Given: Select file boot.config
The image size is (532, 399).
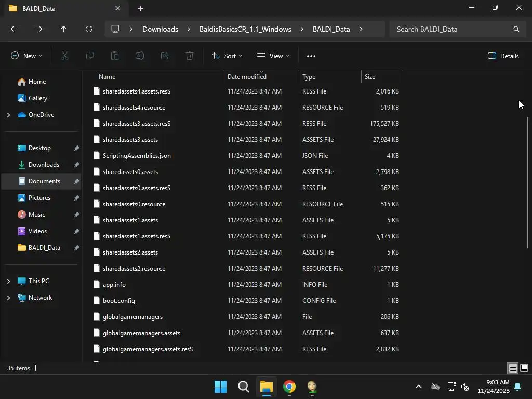Looking at the screenshot, I should point(119,301).
